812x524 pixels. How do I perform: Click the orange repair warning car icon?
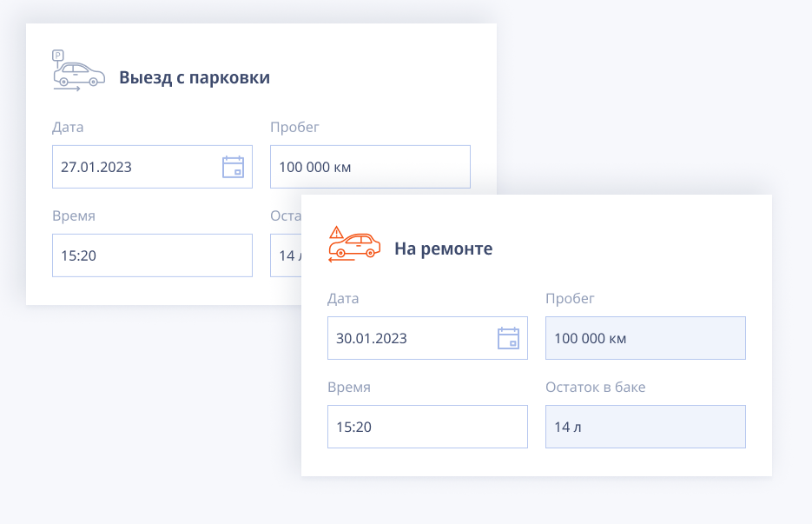coord(353,244)
